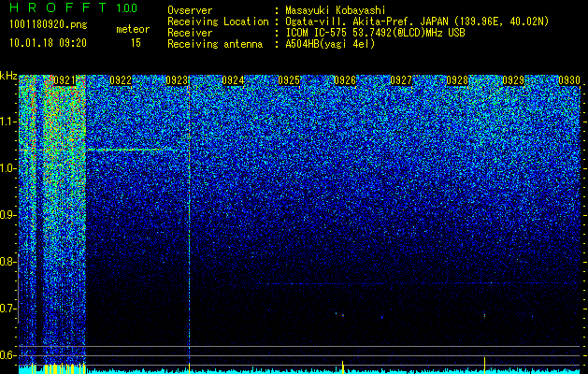Select the 0928 time marker

click(x=457, y=80)
